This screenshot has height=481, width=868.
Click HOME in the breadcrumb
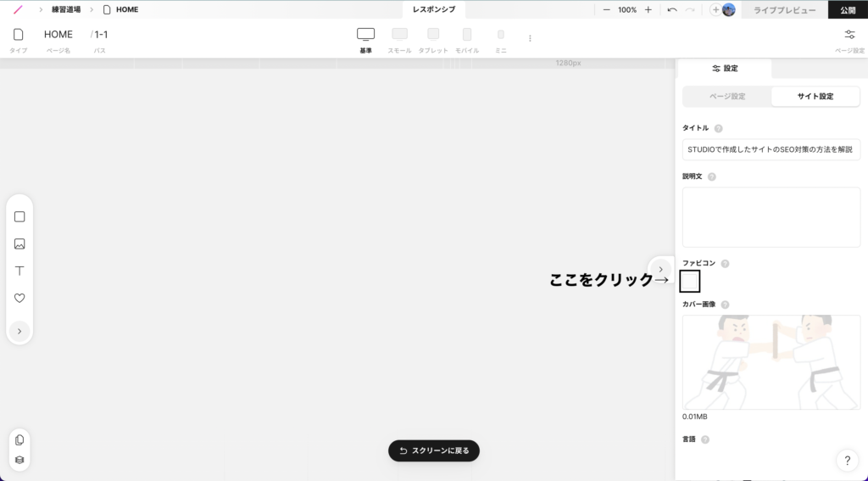[x=127, y=9]
